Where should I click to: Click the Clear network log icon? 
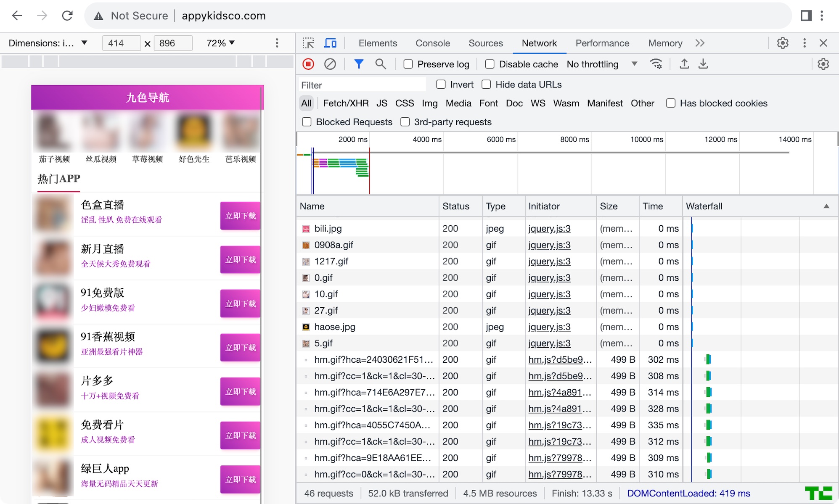click(x=330, y=63)
